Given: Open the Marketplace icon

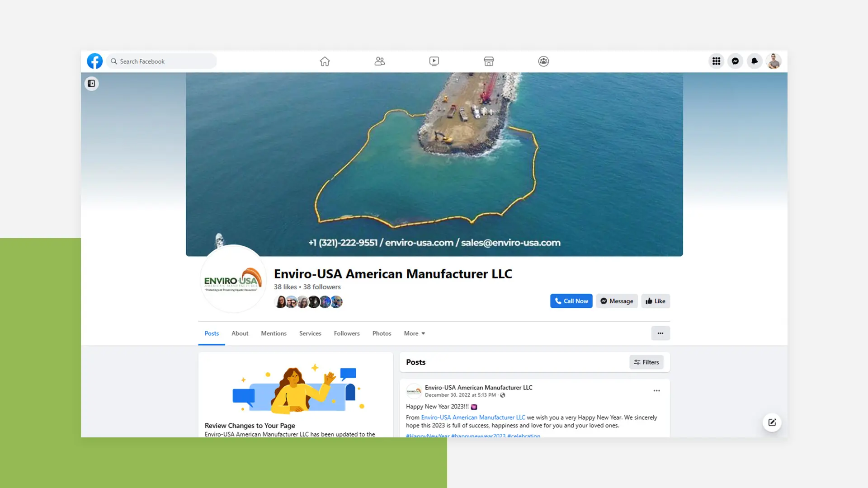Looking at the screenshot, I should tap(489, 61).
